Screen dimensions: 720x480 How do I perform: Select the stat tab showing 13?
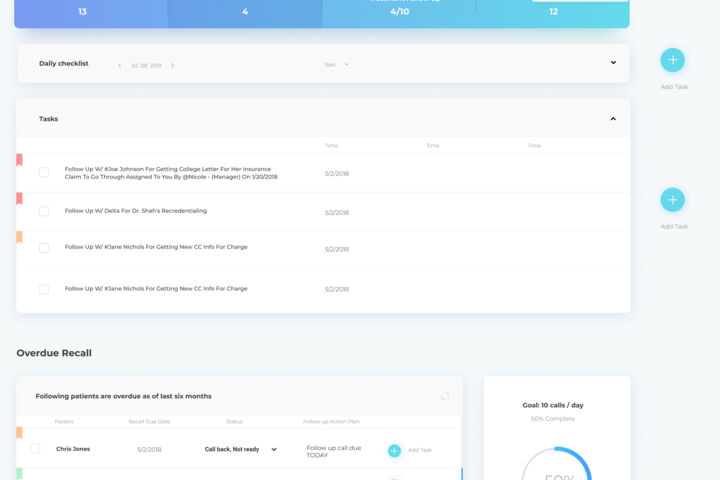(x=91, y=12)
